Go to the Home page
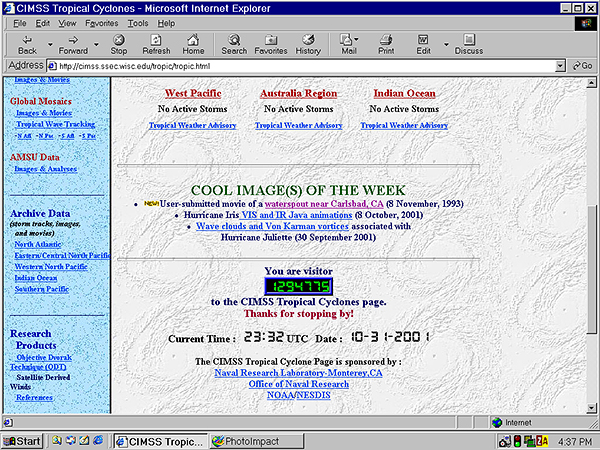The image size is (600, 450). pyautogui.click(x=193, y=42)
